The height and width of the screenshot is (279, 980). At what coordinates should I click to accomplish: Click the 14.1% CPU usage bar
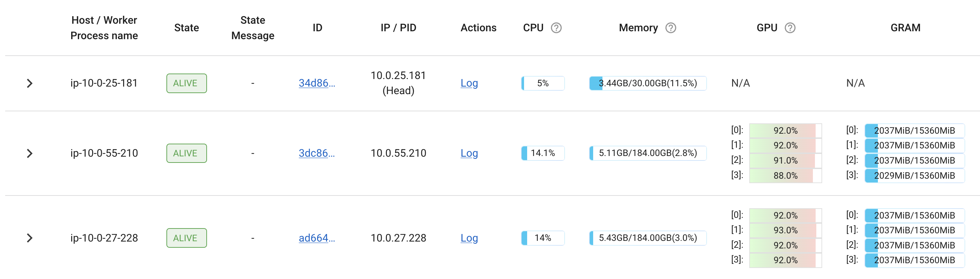[x=543, y=153]
